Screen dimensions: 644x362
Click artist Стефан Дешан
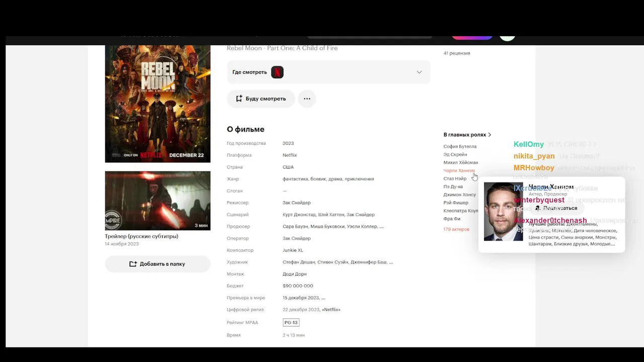point(298,262)
